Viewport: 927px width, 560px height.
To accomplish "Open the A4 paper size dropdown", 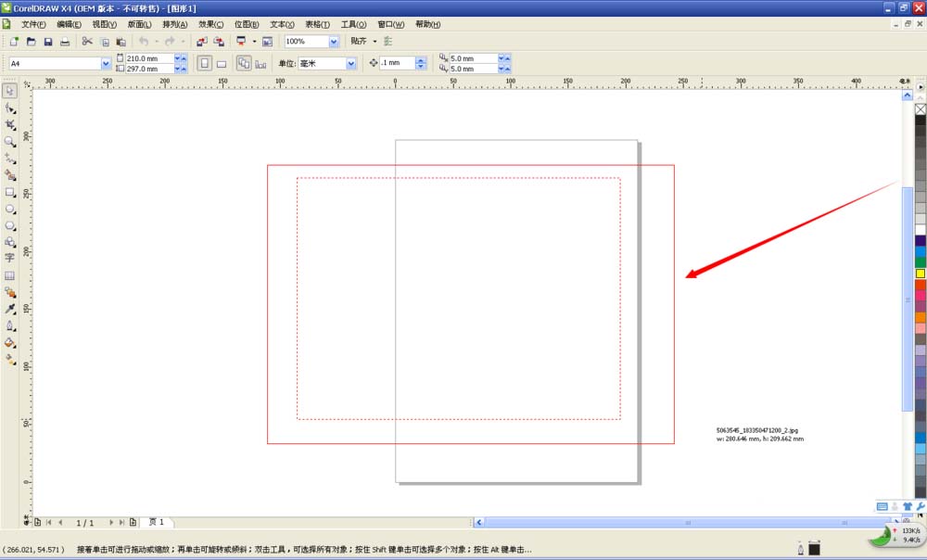I will [106, 63].
